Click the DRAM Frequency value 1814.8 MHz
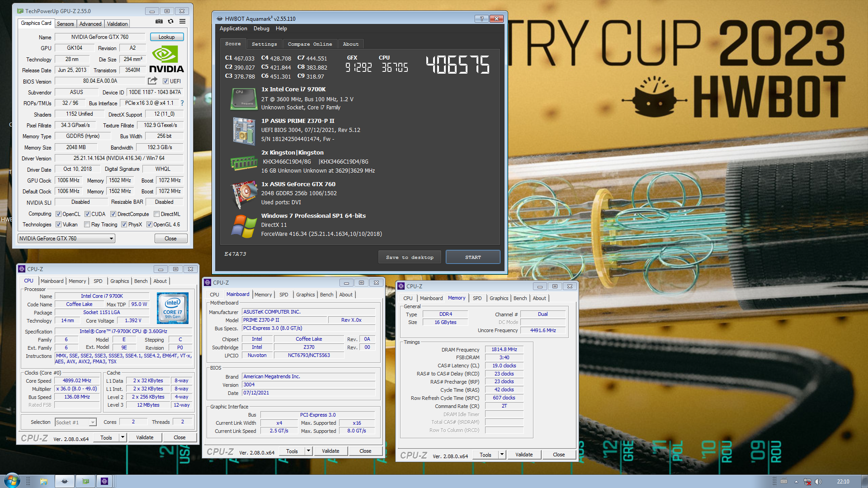This screenshot has height=488, width=868. 504,349
